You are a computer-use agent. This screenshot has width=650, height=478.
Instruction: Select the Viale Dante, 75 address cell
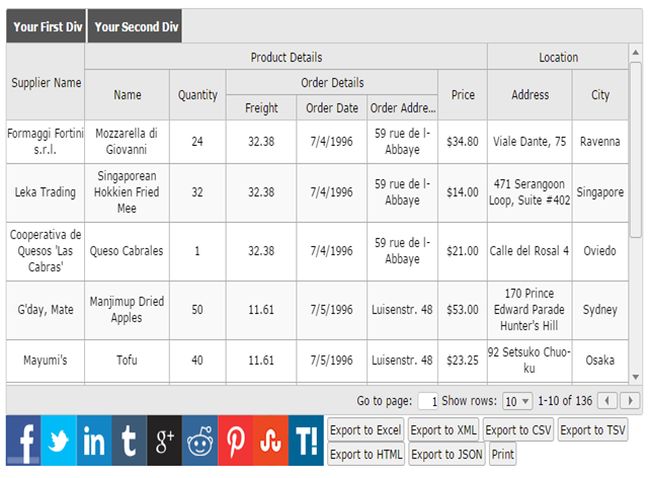coord(530,142)
